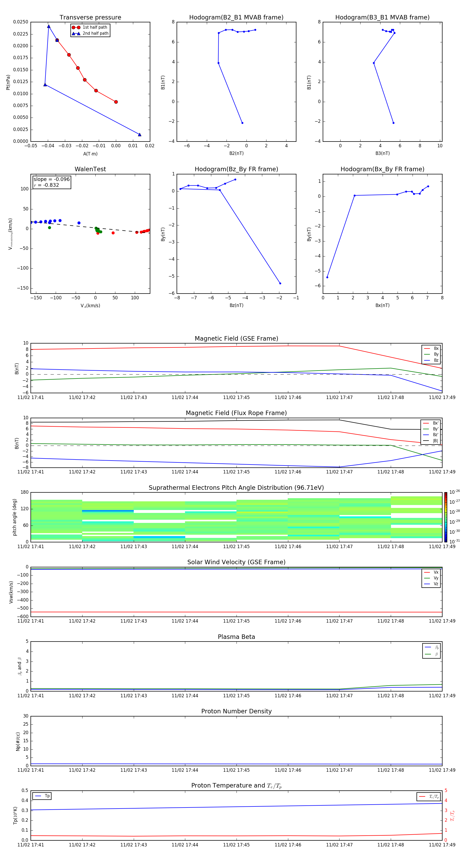The height and width of the screenshot is (868, 473).
Task: Click the |B| legend entry
Action: 431,441
